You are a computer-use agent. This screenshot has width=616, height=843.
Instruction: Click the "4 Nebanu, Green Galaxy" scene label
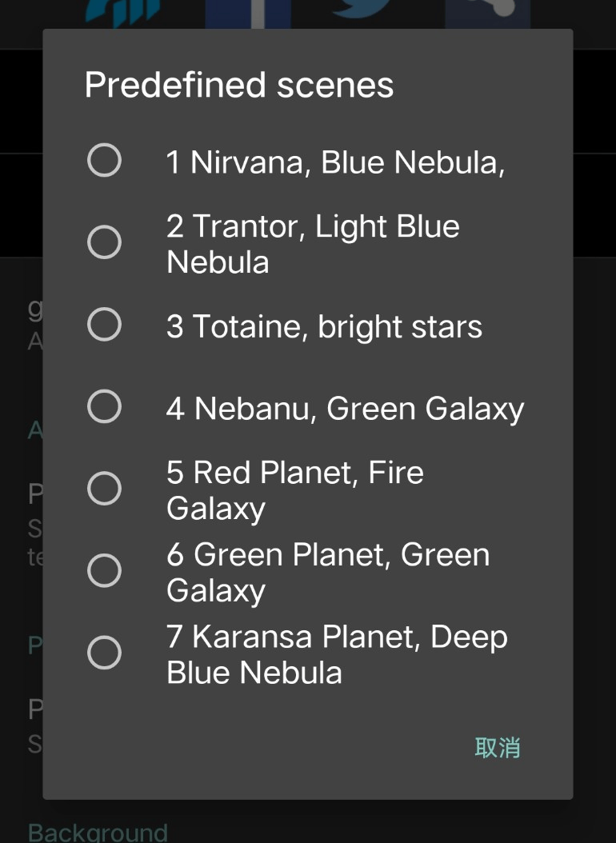(345, 409)
